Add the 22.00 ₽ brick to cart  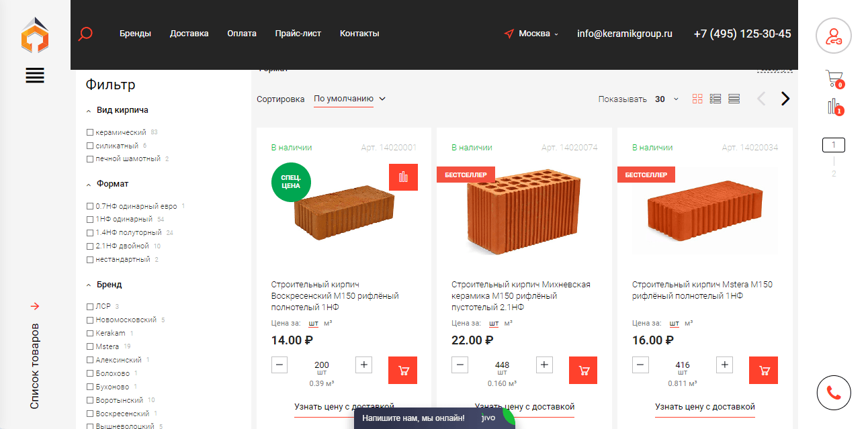pyautogui.click(x=583, y=370)
